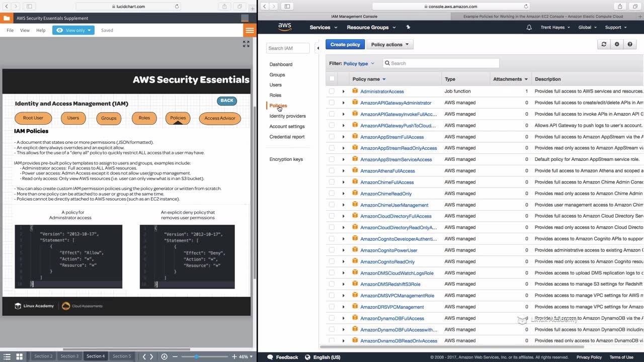Check the AmazonCognitoPowerUser checkbox
Image resolution: width=644 pixels, height=362 pixels.
tap(332, 250)
